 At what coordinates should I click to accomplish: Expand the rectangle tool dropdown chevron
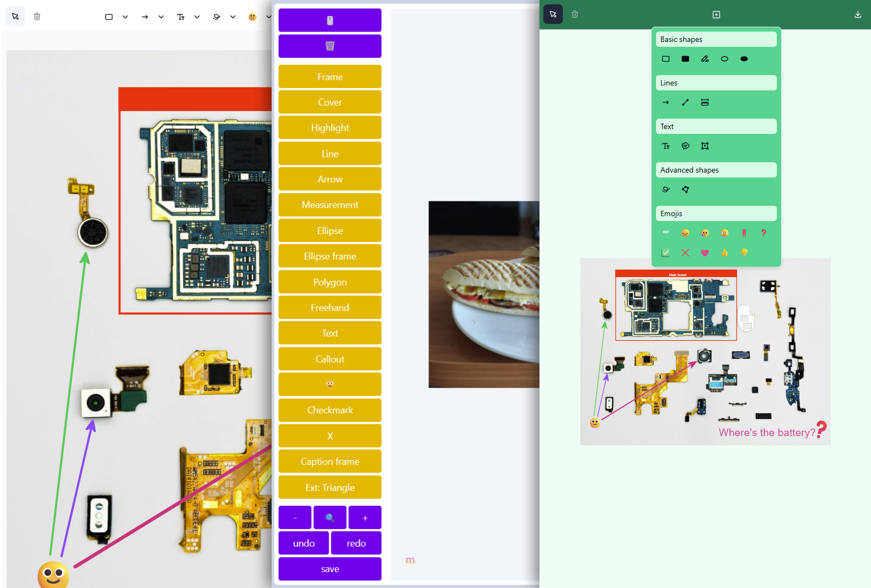coord(125,17)
